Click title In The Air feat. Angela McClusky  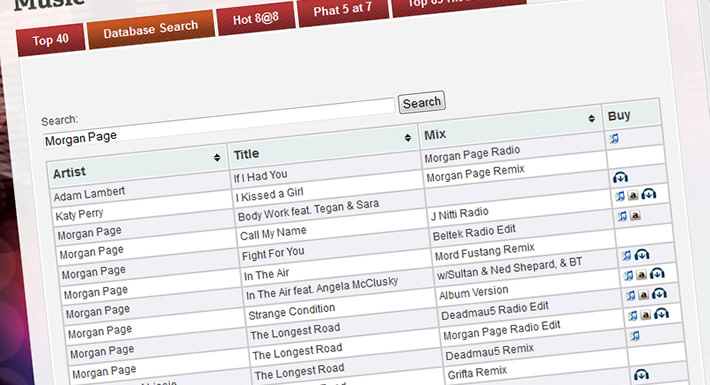322,289
